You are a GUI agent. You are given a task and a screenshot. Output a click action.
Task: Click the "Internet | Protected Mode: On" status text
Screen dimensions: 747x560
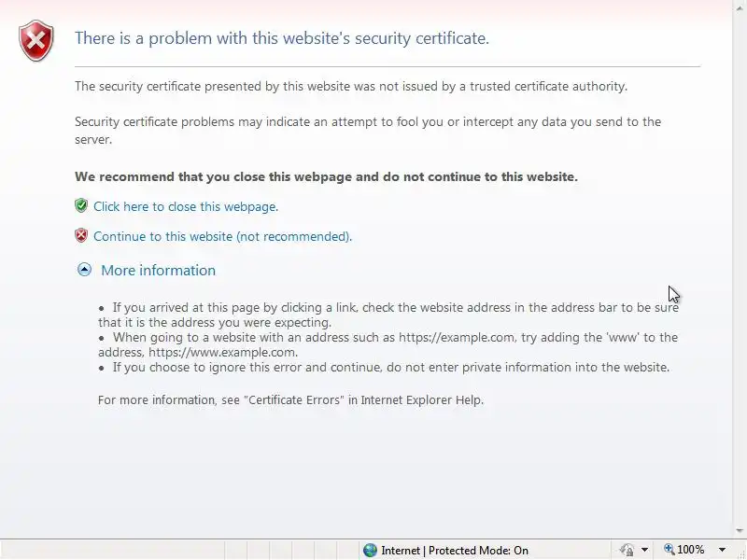pyautogui.click(x=454, y=550)
